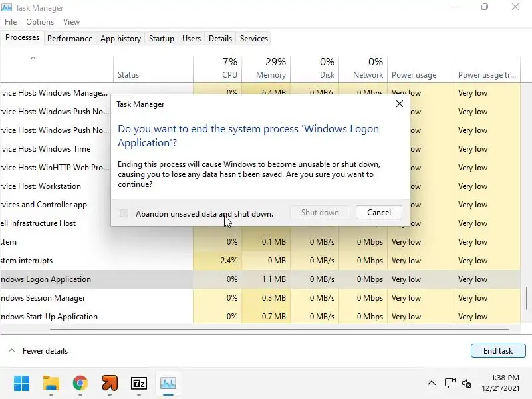532x399 pixels.
Task: Open the Windows Start menu icon
Action: 22,384
